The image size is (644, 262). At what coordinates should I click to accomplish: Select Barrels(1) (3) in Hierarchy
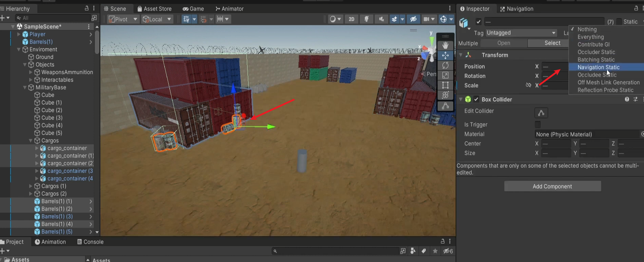57,216
